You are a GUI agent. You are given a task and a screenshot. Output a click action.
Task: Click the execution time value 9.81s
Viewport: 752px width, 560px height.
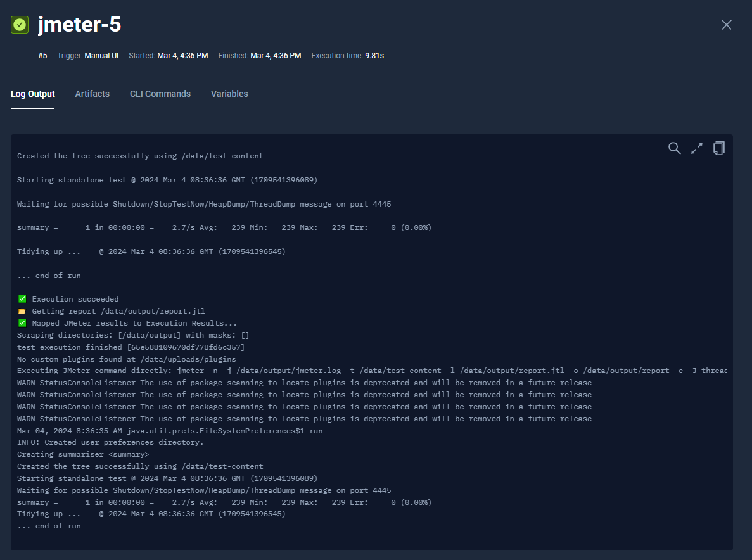(374, 56)
